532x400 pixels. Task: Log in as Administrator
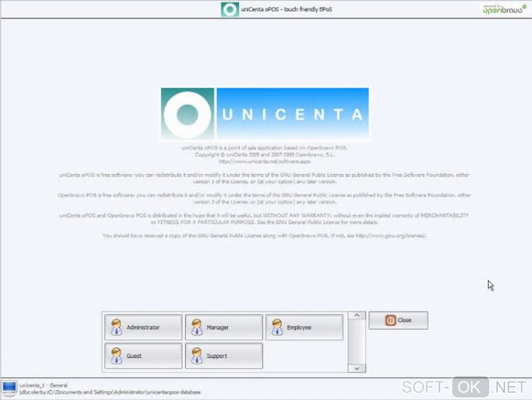tap(143, 327)
